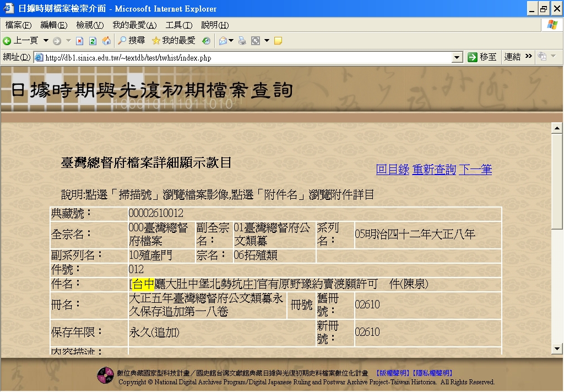This screenshot has width=564, height=392.
Task: Click the page scrollbar down arrow
Action: tap(557, 349)
